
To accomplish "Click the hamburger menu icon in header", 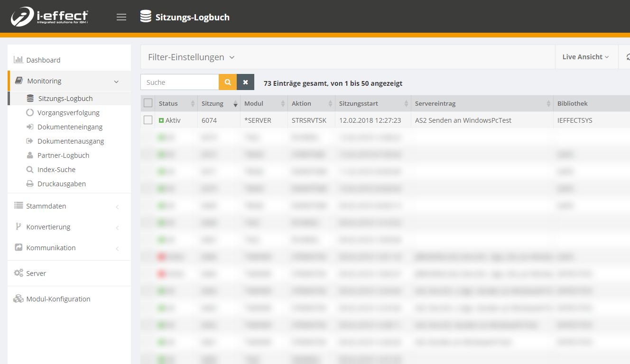I will point(121,18).
